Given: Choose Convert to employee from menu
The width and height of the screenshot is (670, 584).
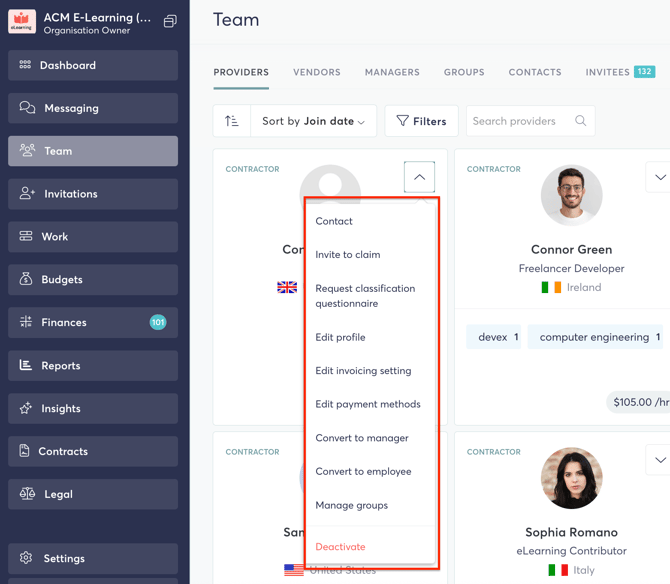Looking at the screenshot, I should pyautogui.click(x=363, y=472).
